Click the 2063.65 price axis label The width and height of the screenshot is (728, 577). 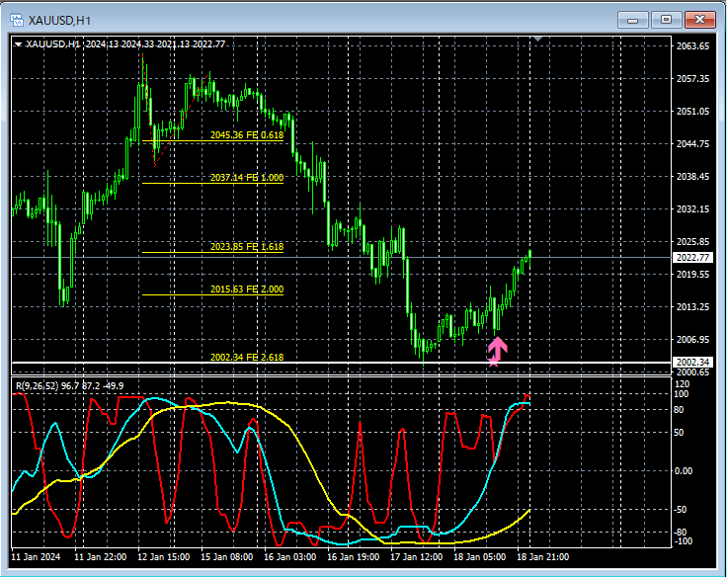tap(692, 46)
